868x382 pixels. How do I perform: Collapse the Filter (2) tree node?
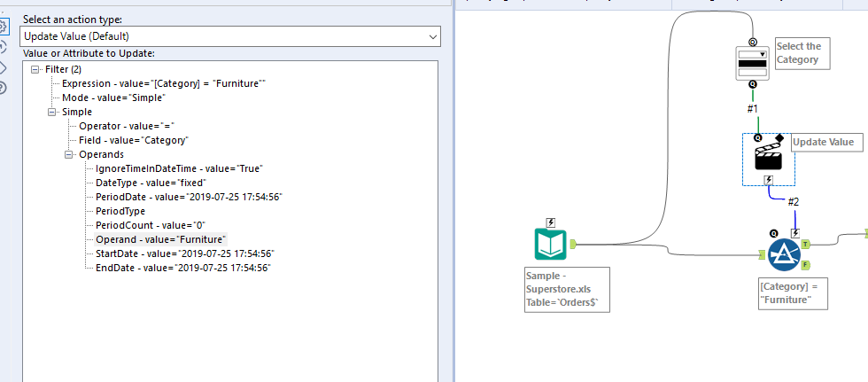pos(35,70)
